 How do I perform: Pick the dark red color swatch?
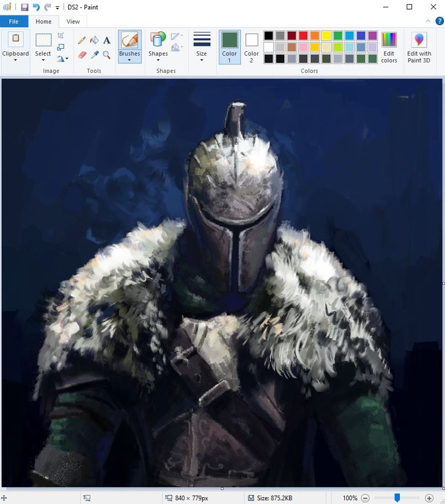292,35
